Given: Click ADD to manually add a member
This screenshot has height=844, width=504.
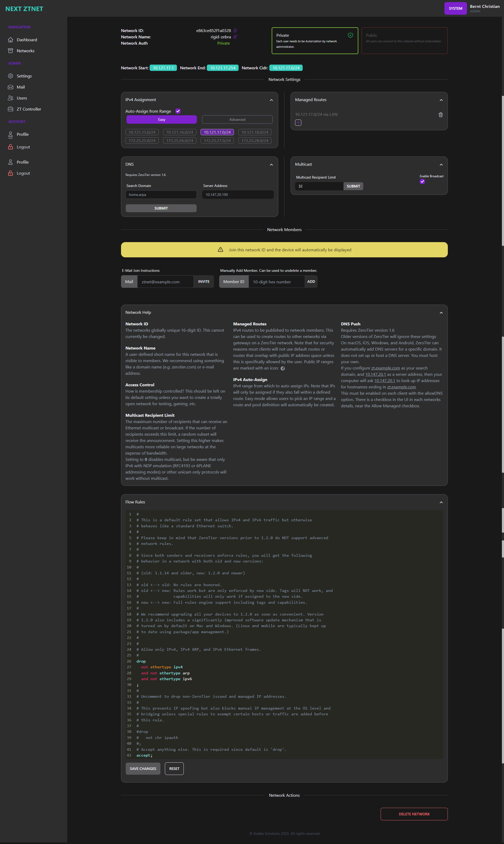Looking at the screenshot, I should tap(311, 282).
